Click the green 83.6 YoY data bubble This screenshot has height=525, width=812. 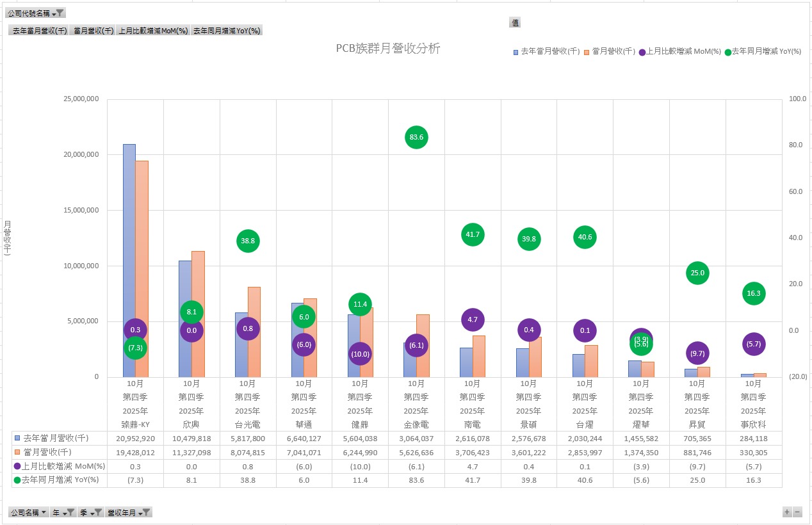tap(416, 137)
